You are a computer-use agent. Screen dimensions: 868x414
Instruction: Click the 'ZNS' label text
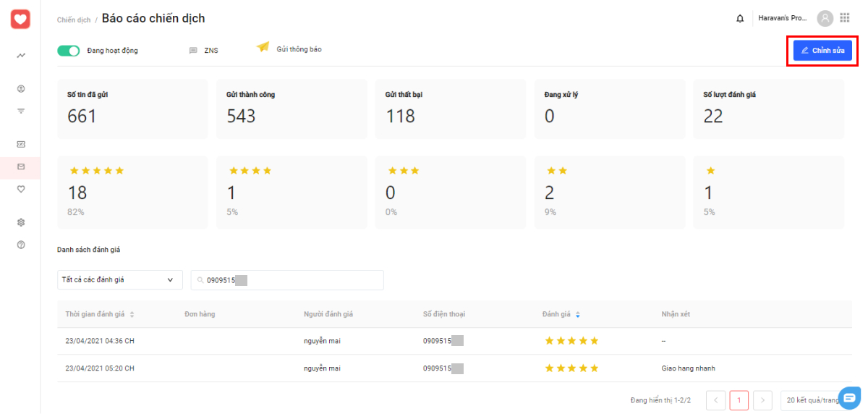click(x=210, y=51)
